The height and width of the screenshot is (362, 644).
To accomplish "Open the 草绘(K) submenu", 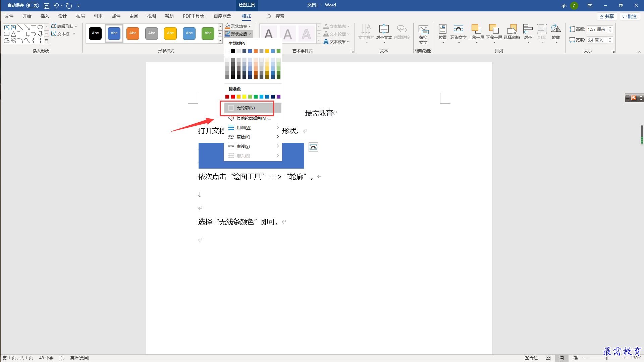I will [x=253, y=137].
